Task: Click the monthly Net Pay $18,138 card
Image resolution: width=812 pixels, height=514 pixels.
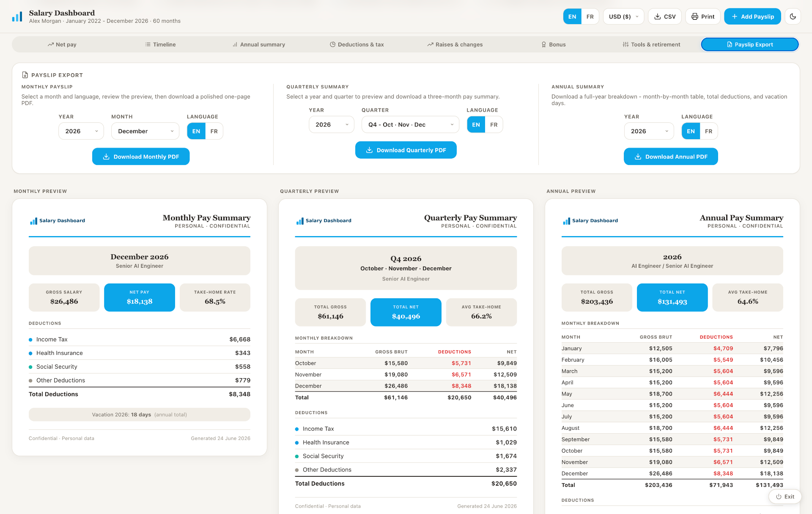Action: [140, 297]
